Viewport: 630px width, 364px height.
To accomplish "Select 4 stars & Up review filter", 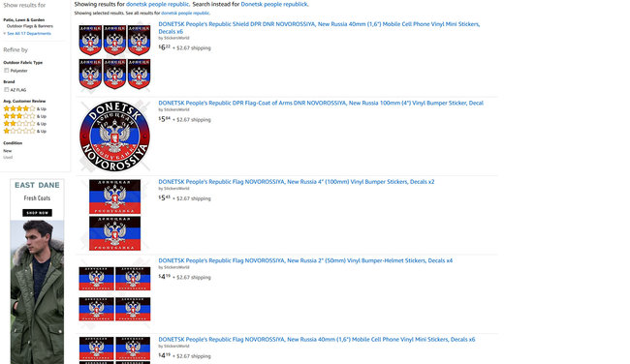I will tap(24, 108).
